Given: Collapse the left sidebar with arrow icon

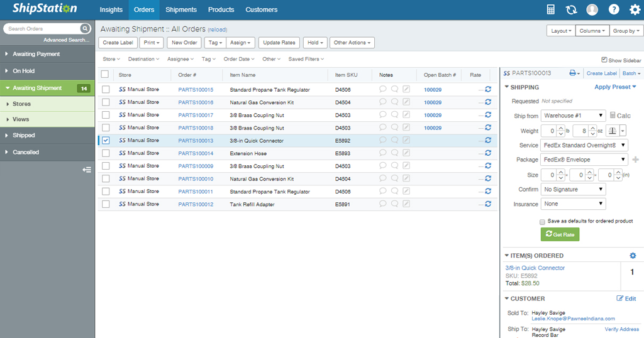Looking at the screenshot, I should [x=87, y=170].
